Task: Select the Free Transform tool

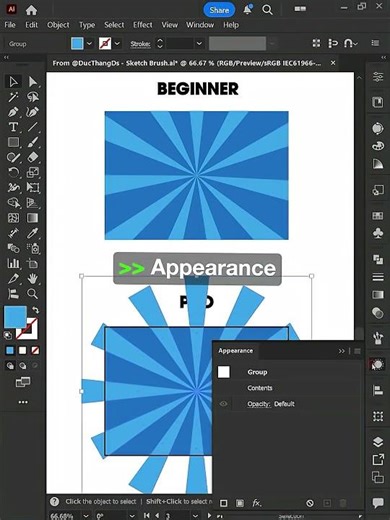Action: tap(33, 187)
